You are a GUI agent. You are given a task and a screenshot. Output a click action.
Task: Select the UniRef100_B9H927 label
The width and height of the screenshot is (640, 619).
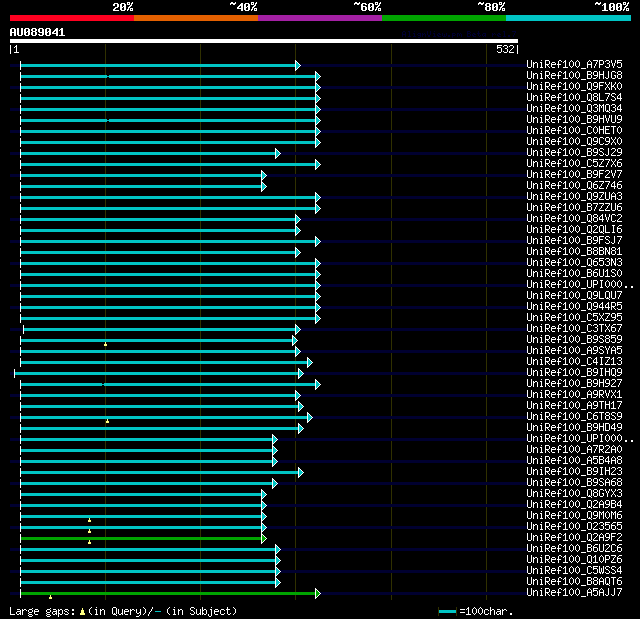(x=574, y=384)
